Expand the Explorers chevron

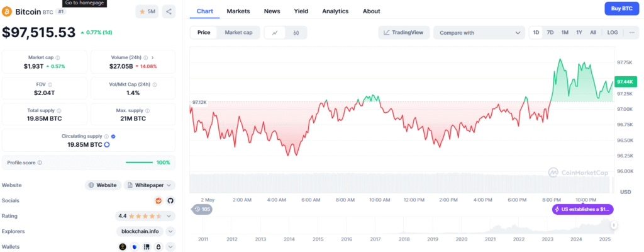point(170,231)
